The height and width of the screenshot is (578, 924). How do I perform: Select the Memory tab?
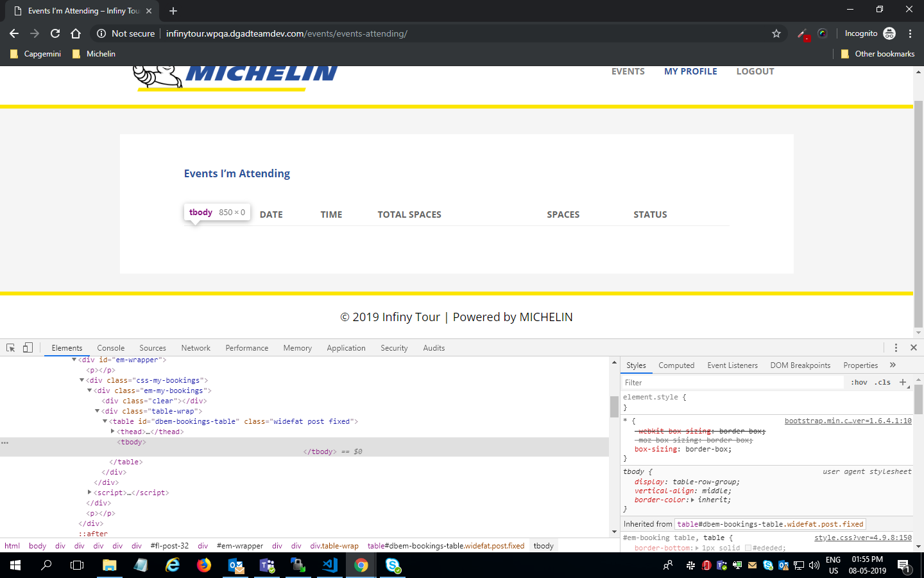[298, 348]
